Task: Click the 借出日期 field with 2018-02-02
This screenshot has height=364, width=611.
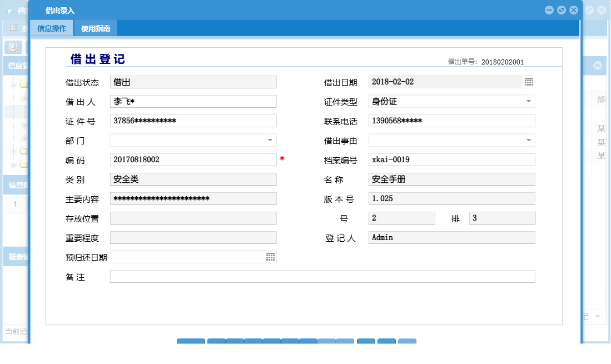Action: 451,82
